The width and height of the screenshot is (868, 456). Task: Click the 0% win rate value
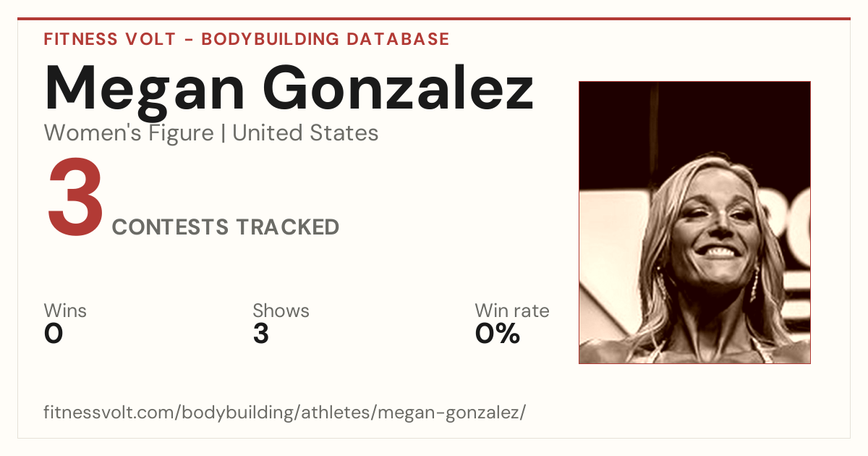point(498,334)
